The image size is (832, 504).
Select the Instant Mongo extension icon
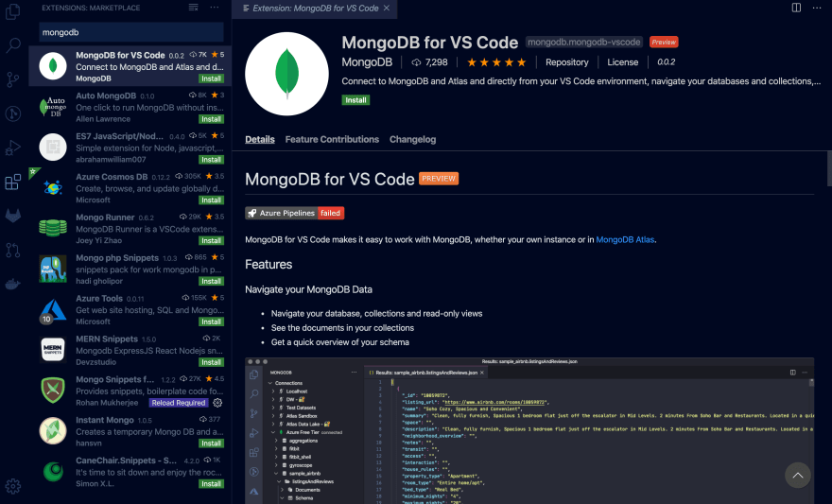[x=53, y=431]
